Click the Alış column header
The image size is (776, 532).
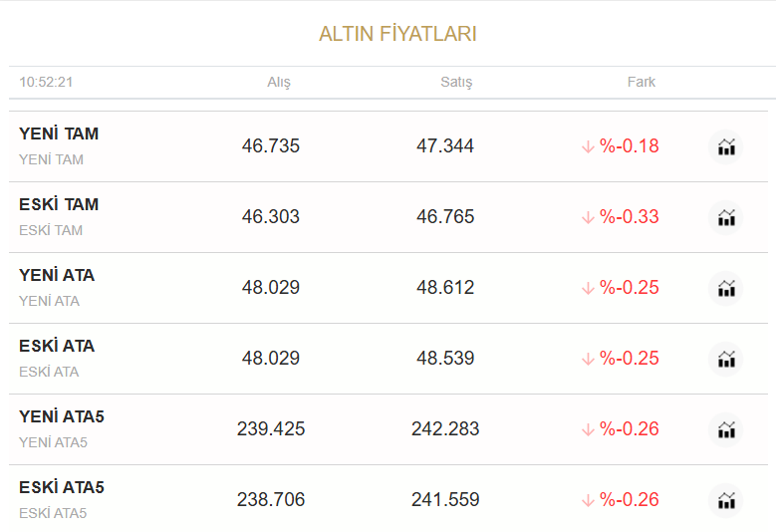[279, 82]
